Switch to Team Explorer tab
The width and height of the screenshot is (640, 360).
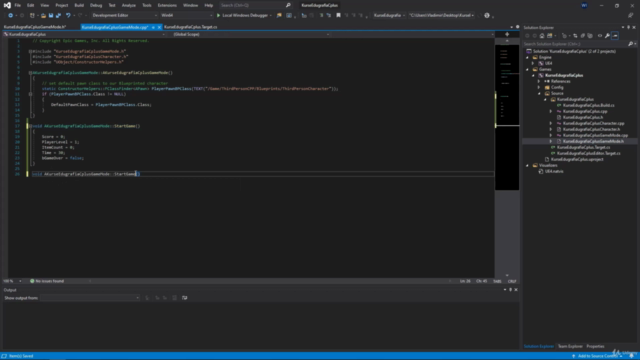tap(570, 347)
